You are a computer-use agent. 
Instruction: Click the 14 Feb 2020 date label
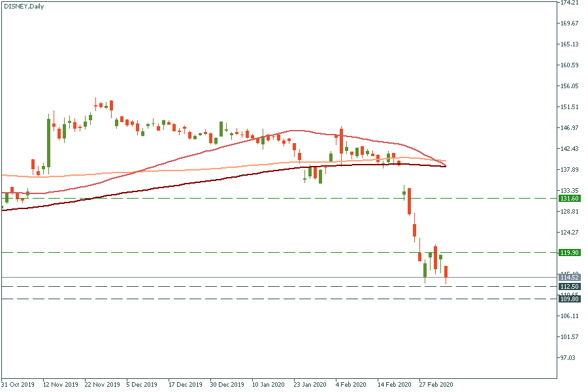(x=395, y=385)
